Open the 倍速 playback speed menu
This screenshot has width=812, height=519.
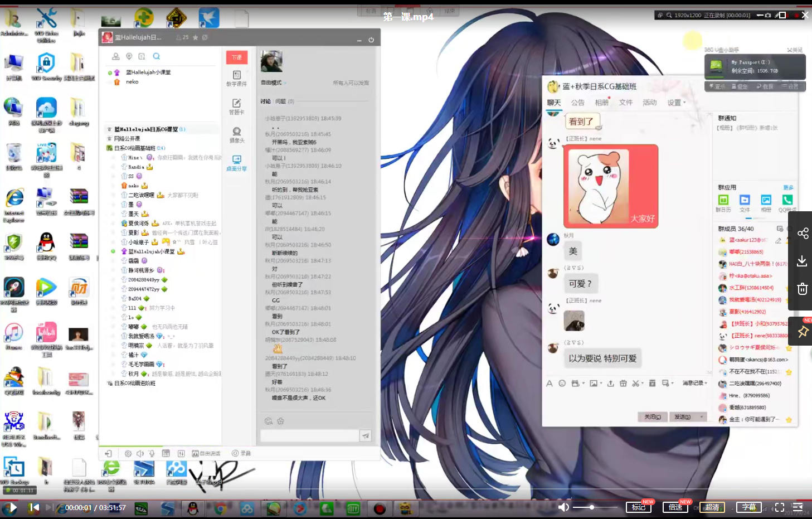pyautogui.click(x=675, y=507)
